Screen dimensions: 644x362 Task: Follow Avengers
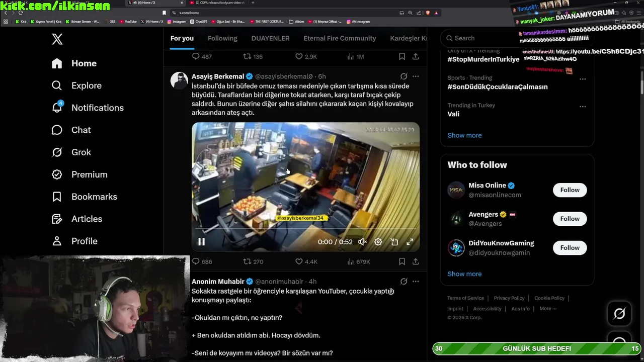[x=570, y=219]
